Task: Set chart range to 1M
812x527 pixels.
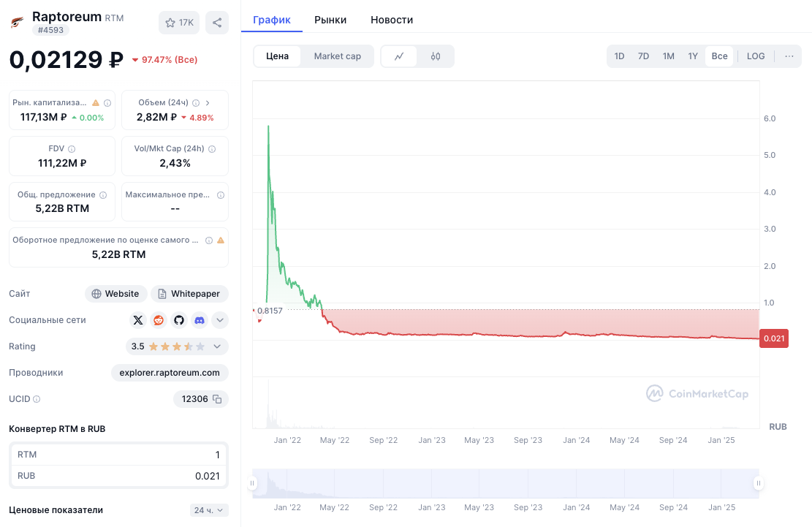Action: point(668,56)
